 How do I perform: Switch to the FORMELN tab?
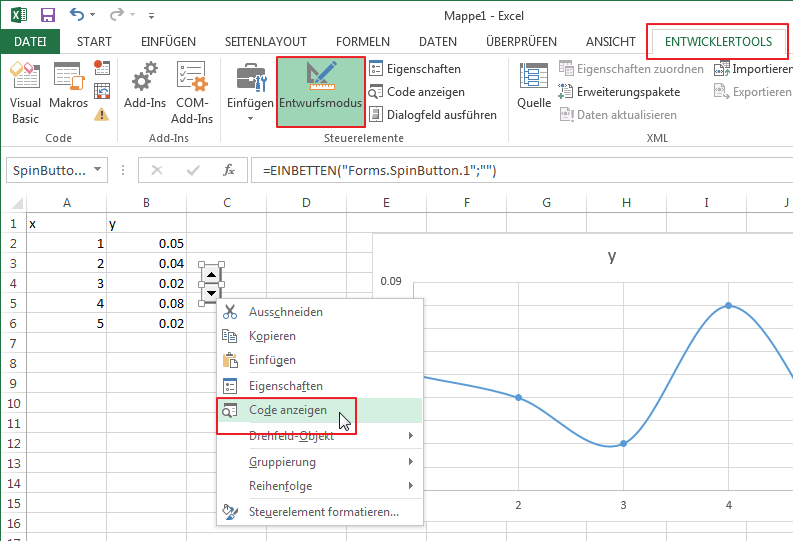click(x=363, y=41)
